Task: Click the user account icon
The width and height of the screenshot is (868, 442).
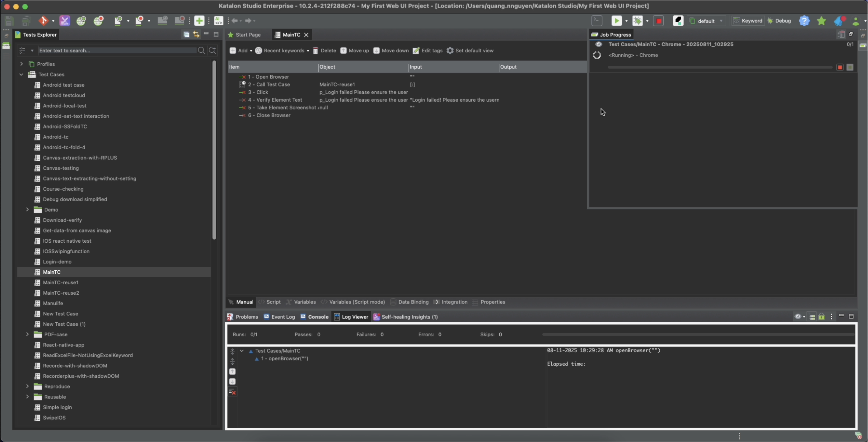Action: (x=856, y=21)
